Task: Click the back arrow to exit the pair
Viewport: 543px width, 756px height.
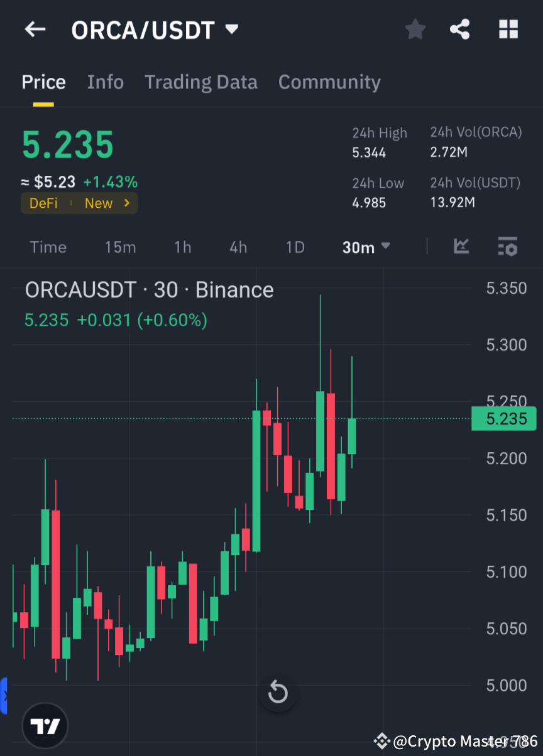Action: 35,29
